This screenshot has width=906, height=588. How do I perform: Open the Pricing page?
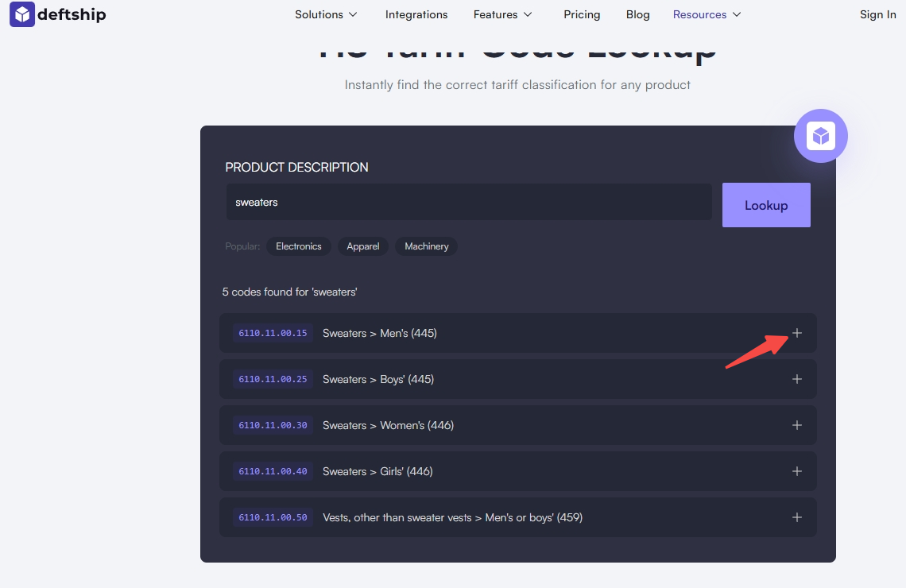(582, 14)
